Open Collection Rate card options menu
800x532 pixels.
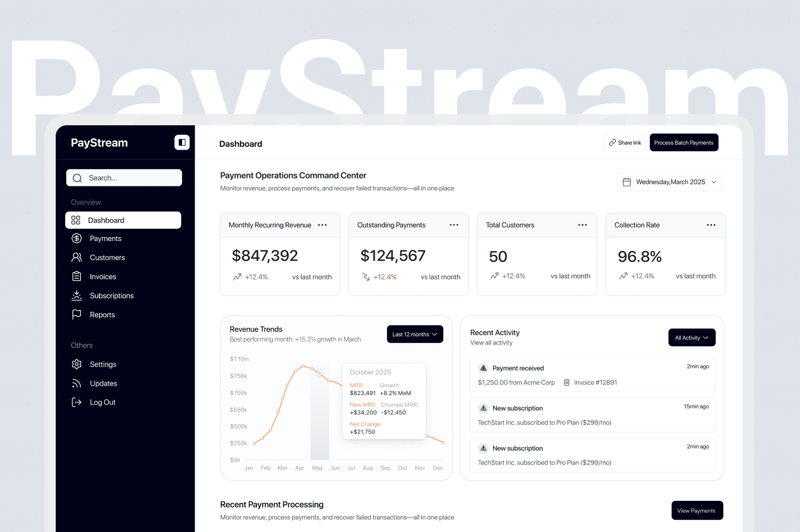point(711,225)
